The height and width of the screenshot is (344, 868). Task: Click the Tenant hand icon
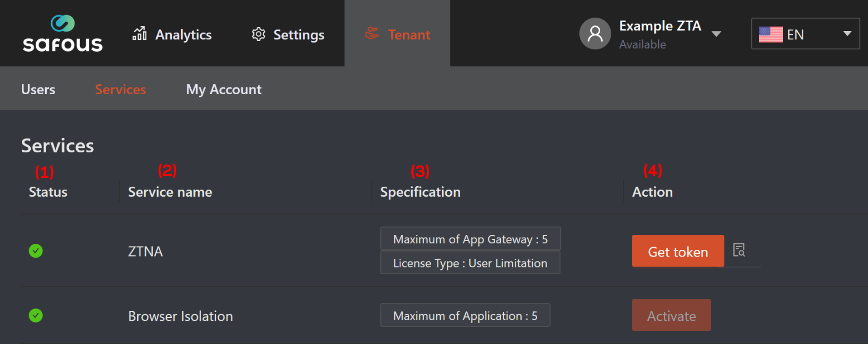(x=372, y=34)
